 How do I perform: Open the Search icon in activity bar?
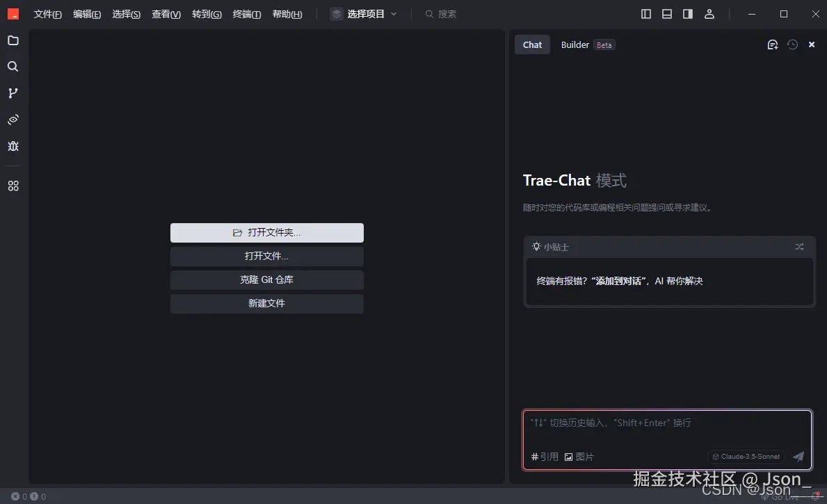tap(13, 67)
